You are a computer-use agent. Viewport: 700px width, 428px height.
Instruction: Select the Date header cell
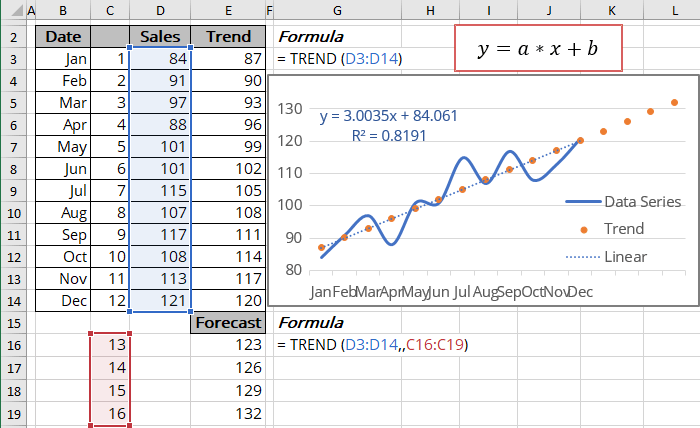(64, 37)
